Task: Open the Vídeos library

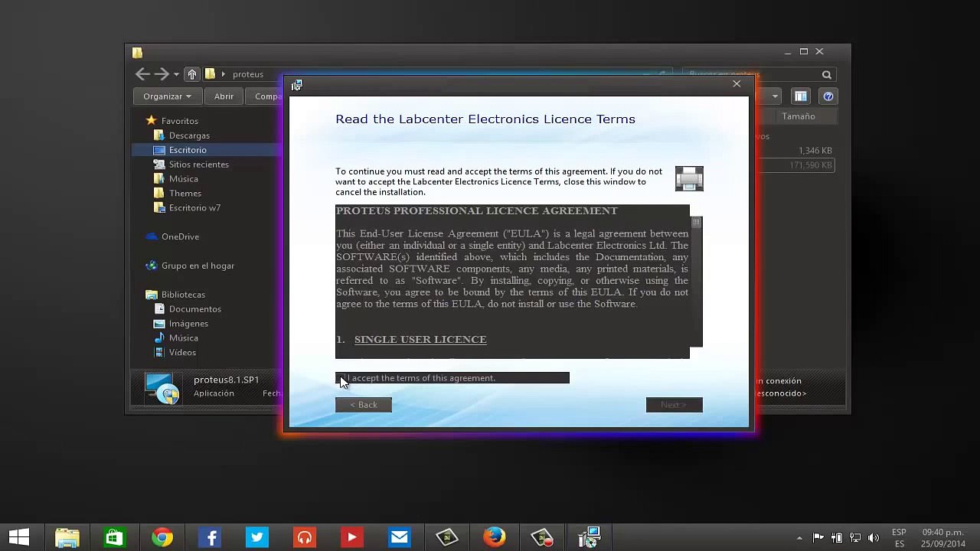Action: click(182, 353)
